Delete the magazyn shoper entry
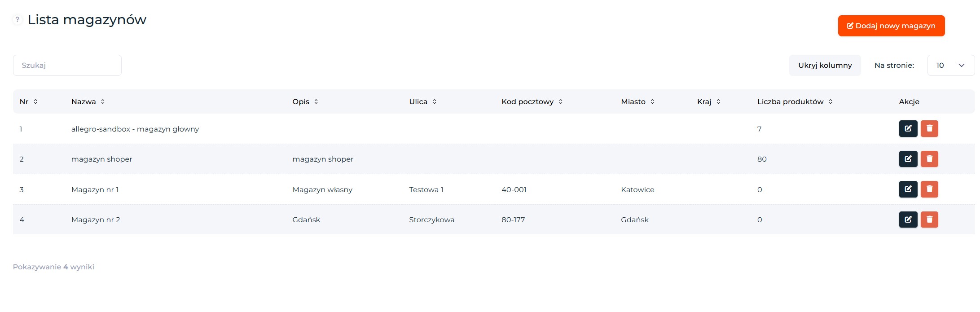Viewport: 980px width, 312px height. tap(929, 159)
